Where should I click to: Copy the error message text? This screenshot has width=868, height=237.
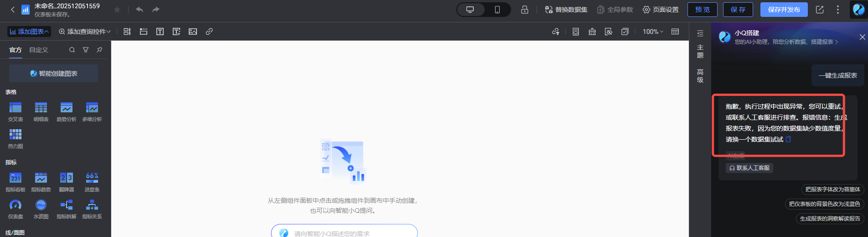788,139
